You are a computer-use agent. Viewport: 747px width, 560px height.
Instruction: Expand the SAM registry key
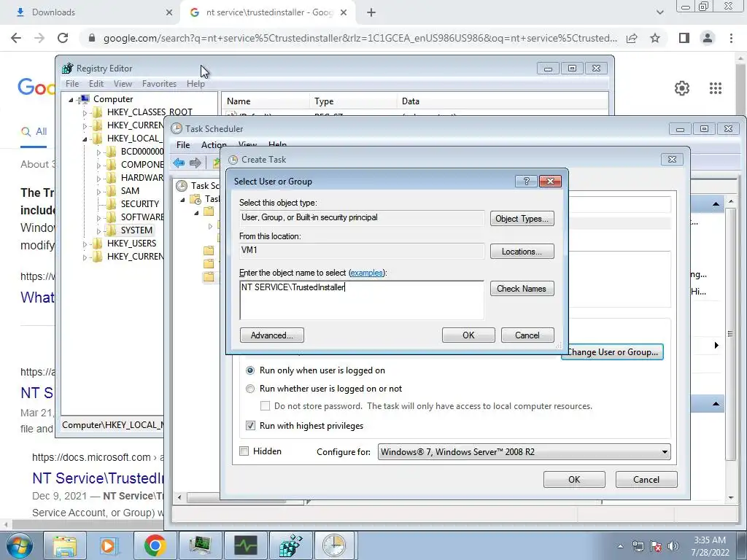pyautogui.click(x=98, y=192)
